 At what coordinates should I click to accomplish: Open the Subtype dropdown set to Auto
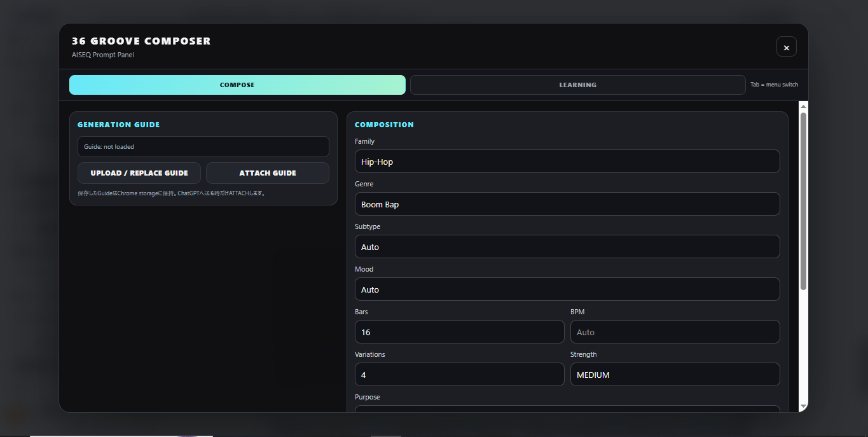(567, 247)
